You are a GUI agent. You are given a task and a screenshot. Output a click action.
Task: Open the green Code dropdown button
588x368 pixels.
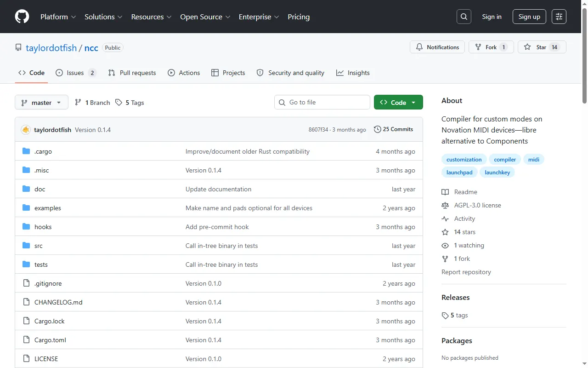[x=398, y=102]
